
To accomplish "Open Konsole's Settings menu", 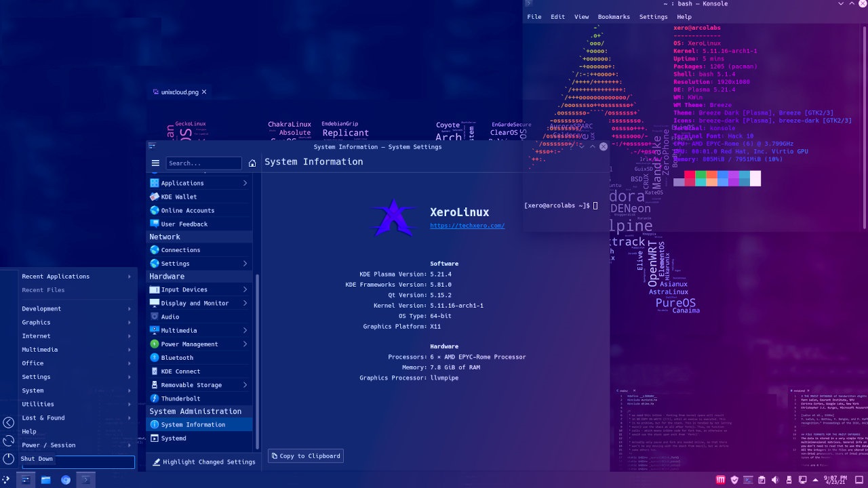I will 653,17.
